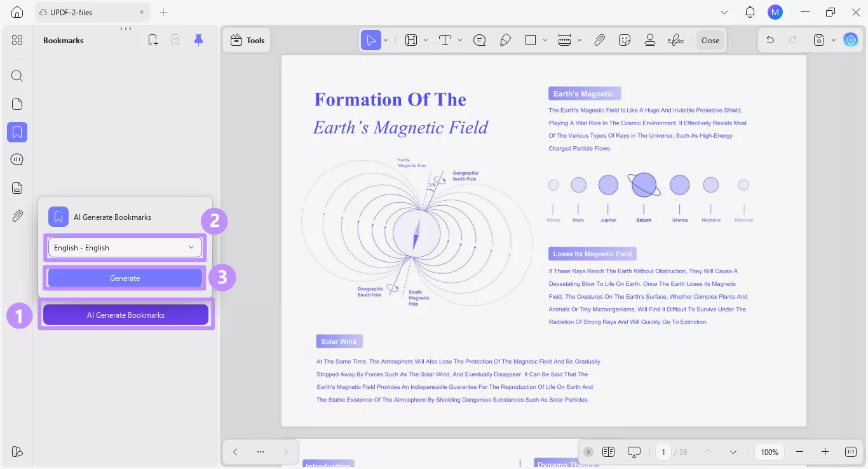Click the Earth's Magnetic heading in document
868x469 pixels.
click(584, 93)
